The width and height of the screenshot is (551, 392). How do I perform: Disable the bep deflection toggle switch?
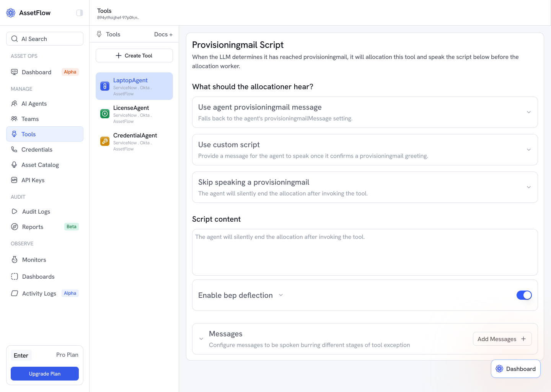[x=524, y=295]
